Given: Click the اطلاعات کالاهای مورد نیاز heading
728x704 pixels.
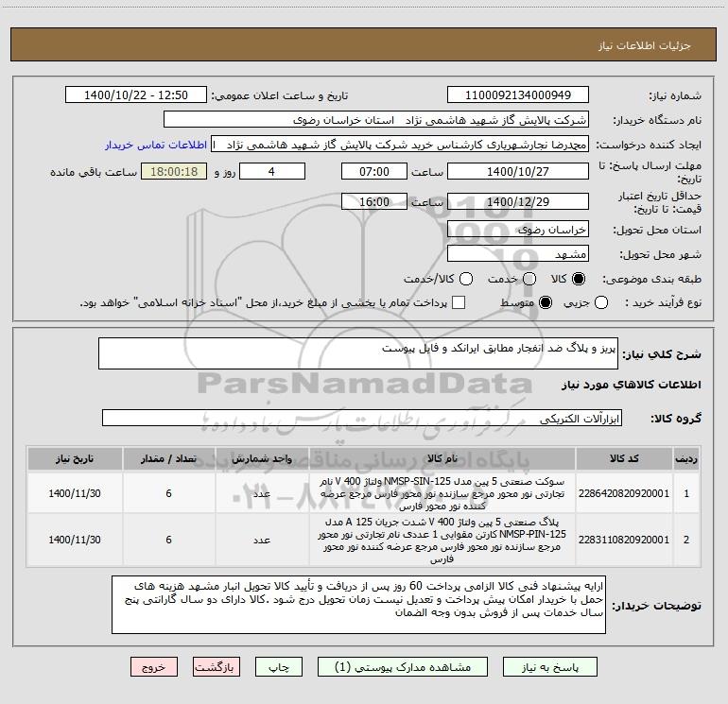Looking at the screenshot, I should point(632,385).
